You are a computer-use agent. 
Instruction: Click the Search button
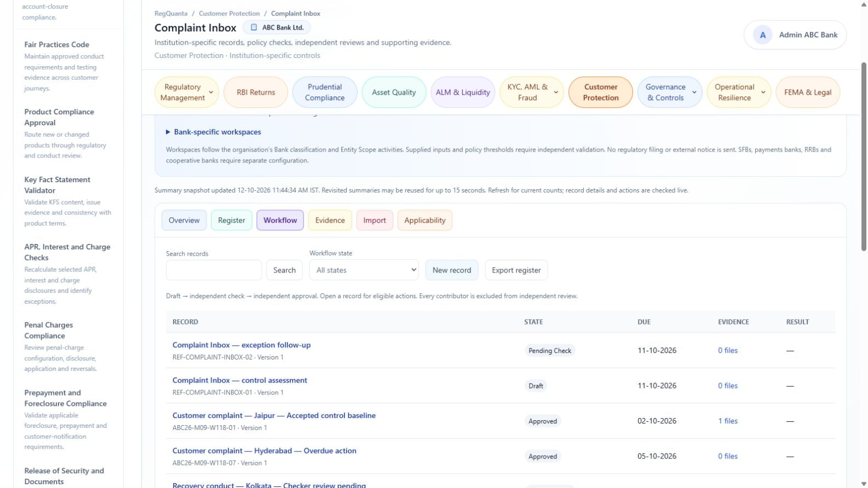pos(284,270)
